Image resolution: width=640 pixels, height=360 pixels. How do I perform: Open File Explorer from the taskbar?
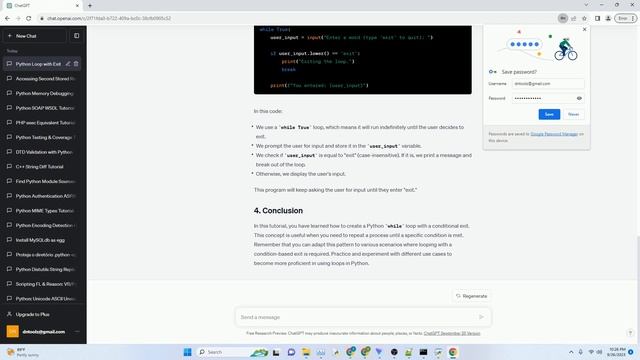click(306, 352)
